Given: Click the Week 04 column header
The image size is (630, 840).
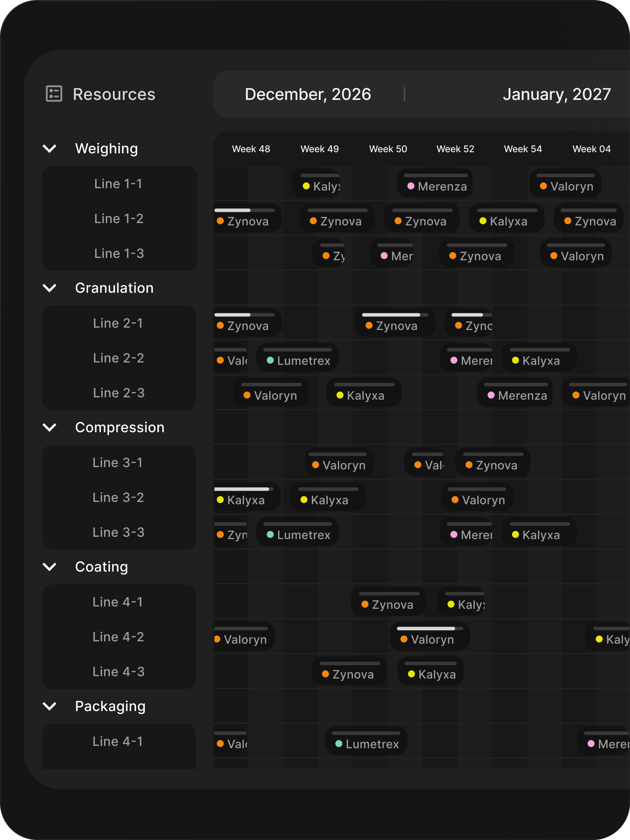Looking at the screenshot, I should click(x=591, y=149).
